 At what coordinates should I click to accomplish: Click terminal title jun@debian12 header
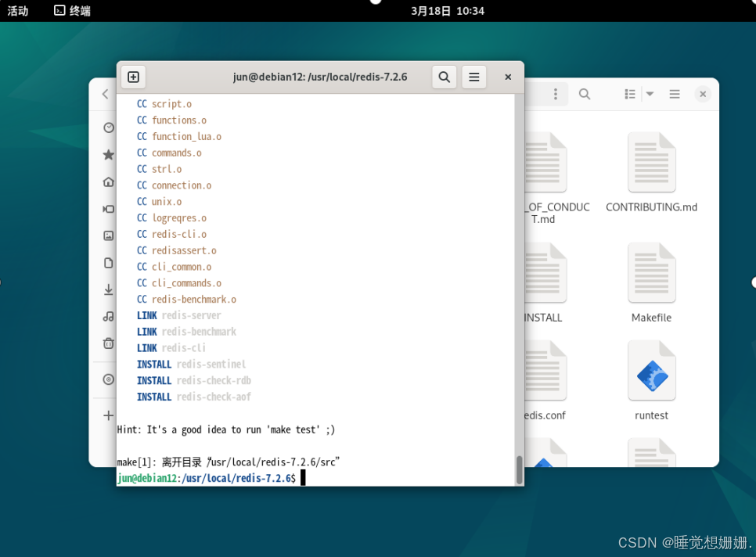(x=319, y=77)
